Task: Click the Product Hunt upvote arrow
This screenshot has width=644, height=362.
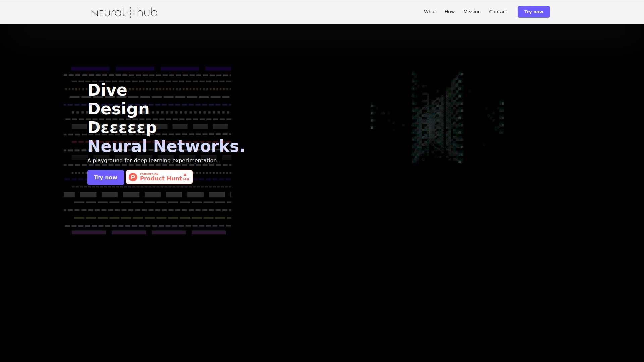Action: (185, 175)
